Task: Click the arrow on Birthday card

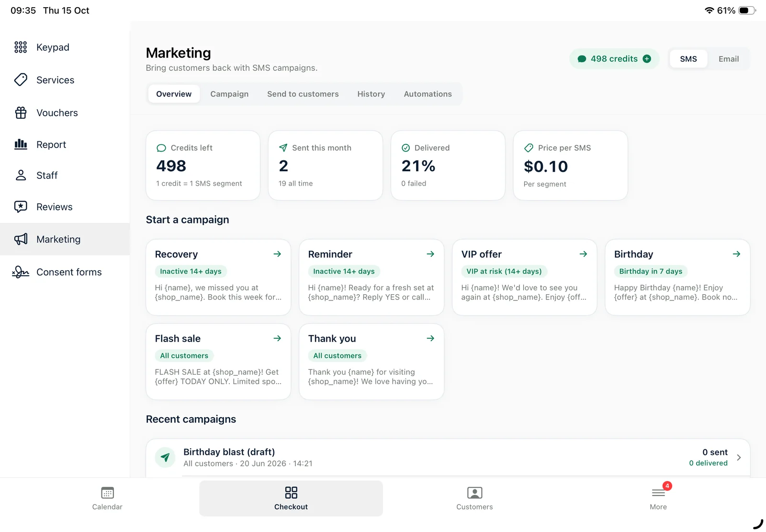Action: coord(736,254)
